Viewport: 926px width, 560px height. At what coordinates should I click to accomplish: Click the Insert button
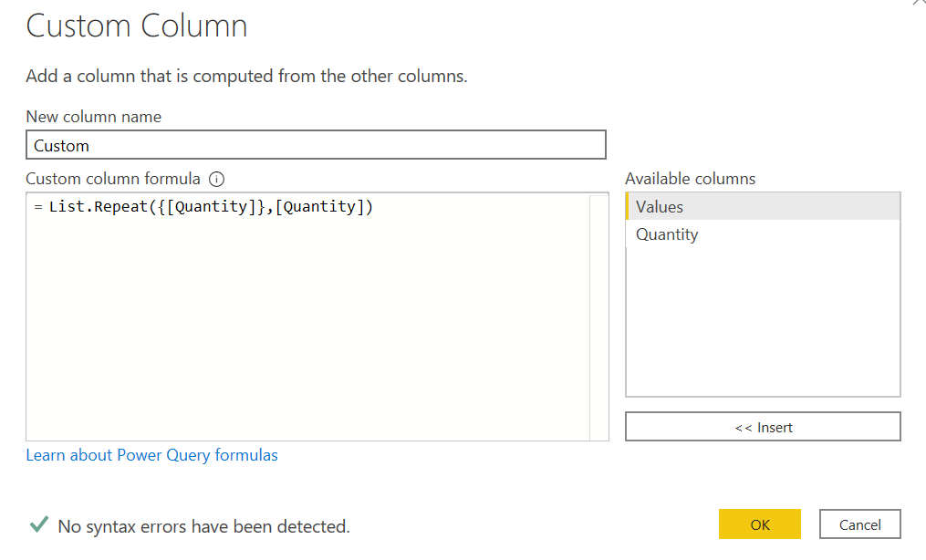click(x=763, y=427)
